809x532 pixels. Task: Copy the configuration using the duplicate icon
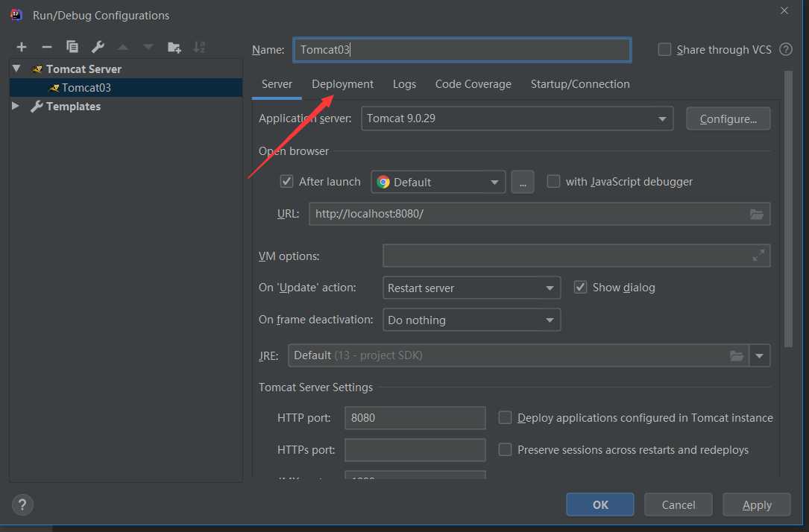[x=72, y=47]
